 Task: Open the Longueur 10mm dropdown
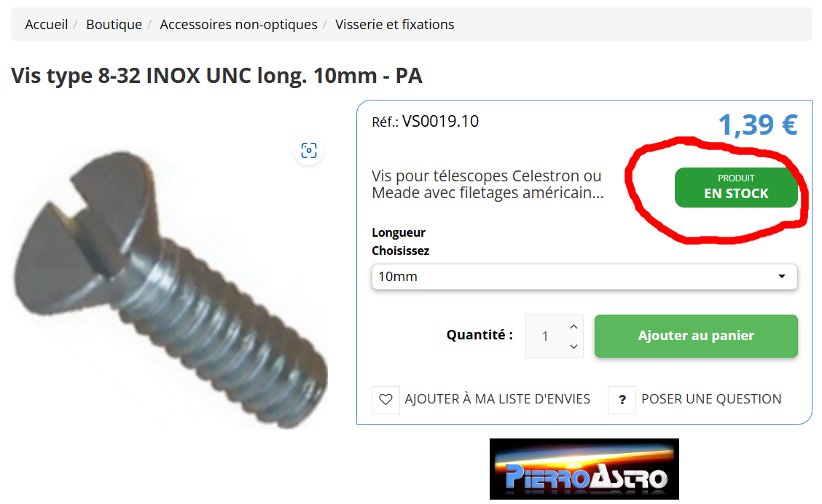tap(584, 277)
